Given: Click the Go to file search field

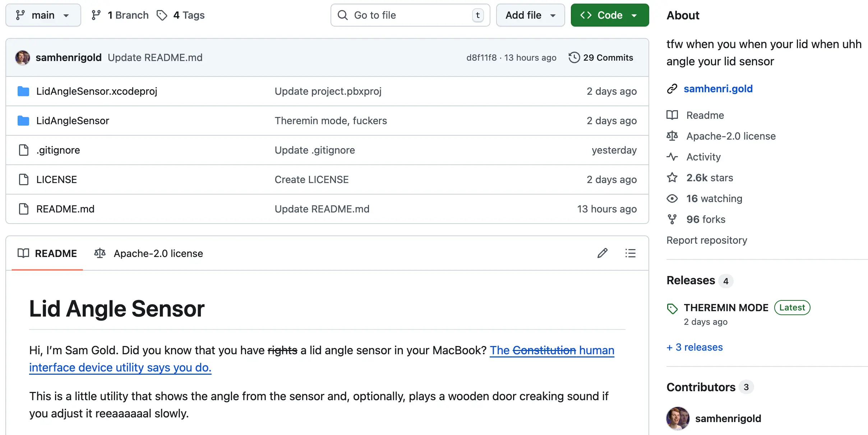Looking at the screenshot, I should point(410,15).
